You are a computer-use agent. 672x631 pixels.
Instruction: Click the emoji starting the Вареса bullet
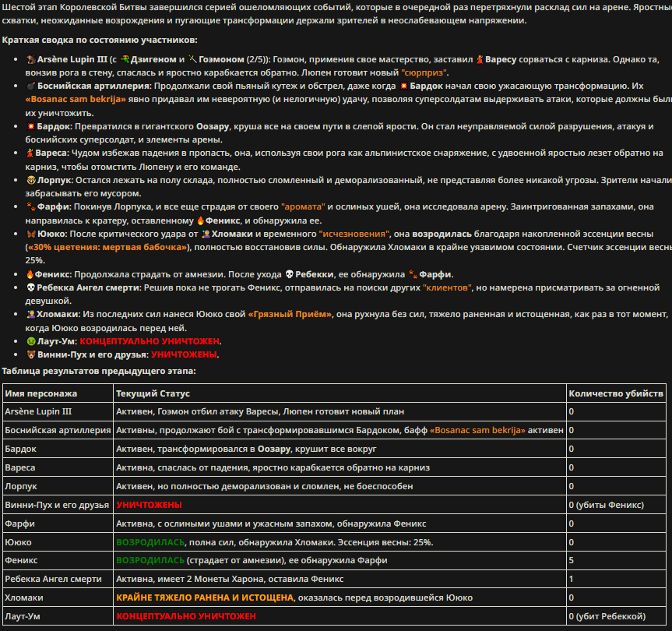click(30, 153)
